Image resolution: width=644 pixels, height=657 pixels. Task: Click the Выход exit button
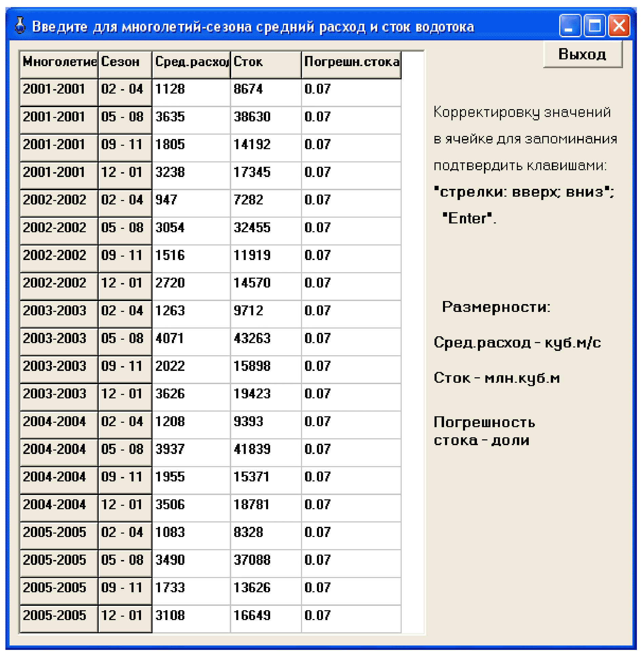coord(583,54)
